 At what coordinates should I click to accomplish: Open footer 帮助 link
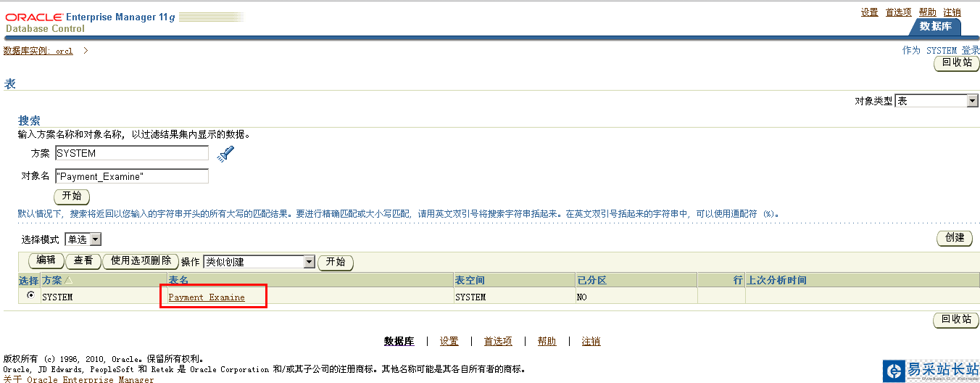[x=547, y=342]
